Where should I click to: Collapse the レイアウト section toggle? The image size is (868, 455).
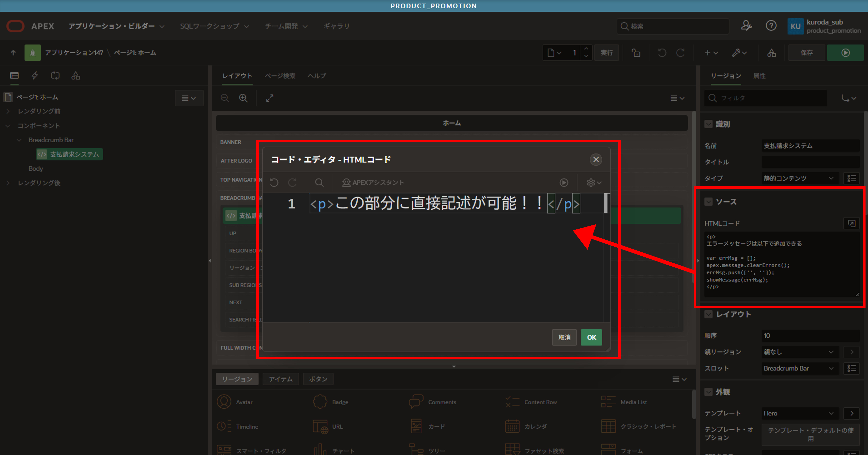pos(708,314)
